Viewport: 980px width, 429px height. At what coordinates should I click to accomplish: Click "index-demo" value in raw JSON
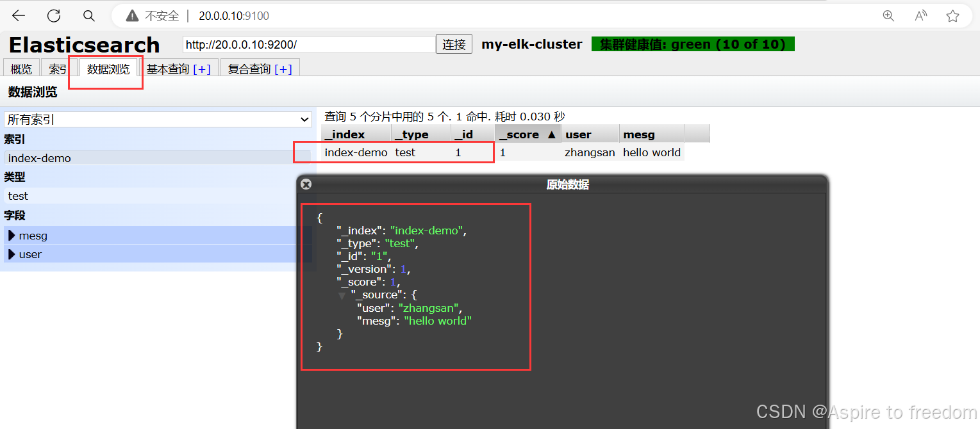pyautogui.click(x=426, y=231)
